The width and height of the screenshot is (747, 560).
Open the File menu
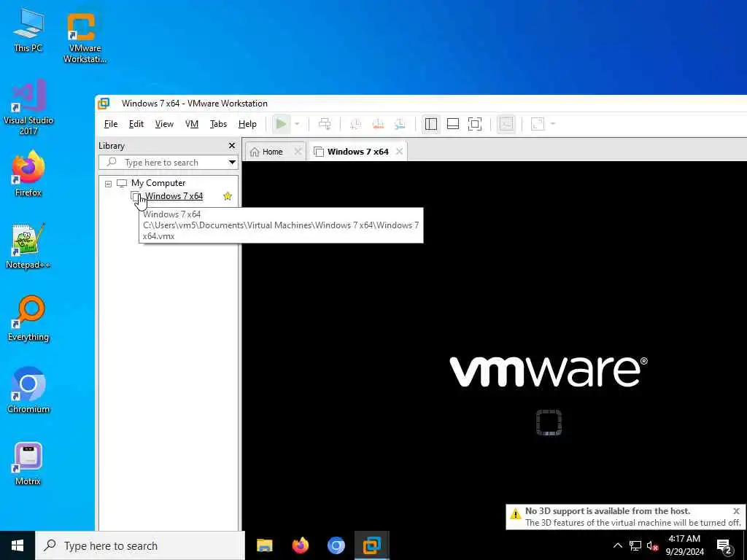click(111, 124)
